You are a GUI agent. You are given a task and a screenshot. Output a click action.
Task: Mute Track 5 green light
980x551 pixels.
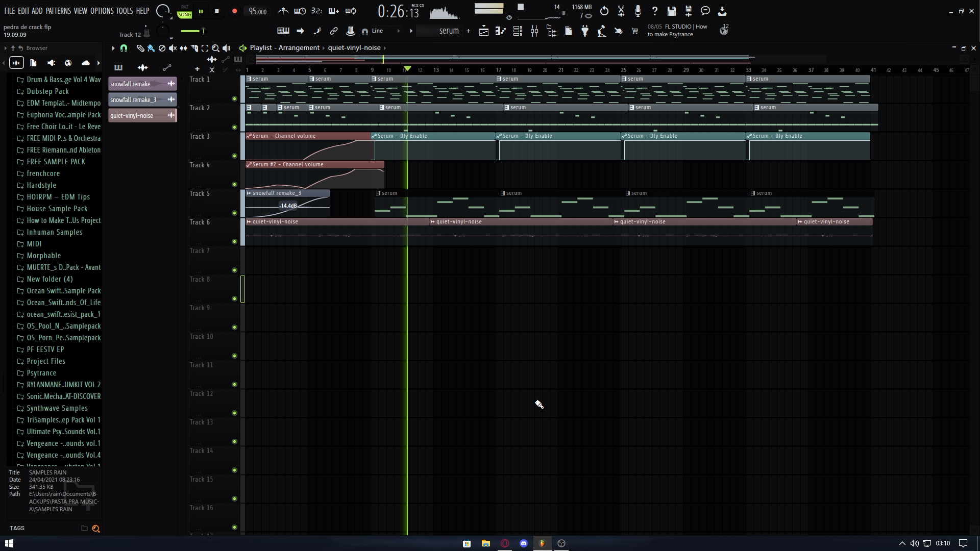[x=234, y=213]
